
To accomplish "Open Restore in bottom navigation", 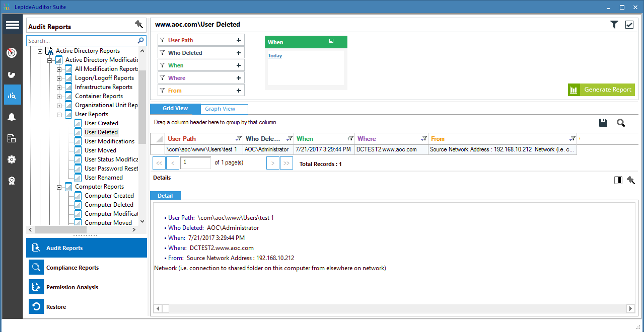I will click(x=87, y=307).
